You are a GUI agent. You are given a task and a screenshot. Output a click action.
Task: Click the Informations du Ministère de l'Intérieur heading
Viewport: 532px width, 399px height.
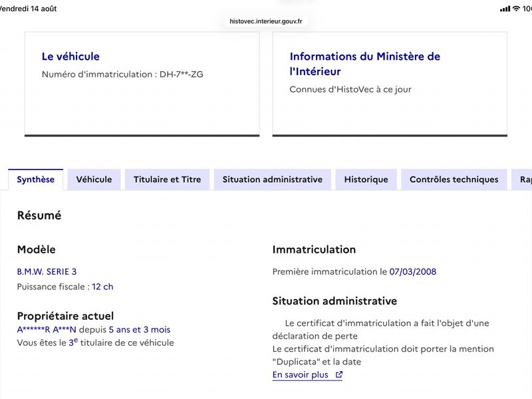[x=364, y=64]
